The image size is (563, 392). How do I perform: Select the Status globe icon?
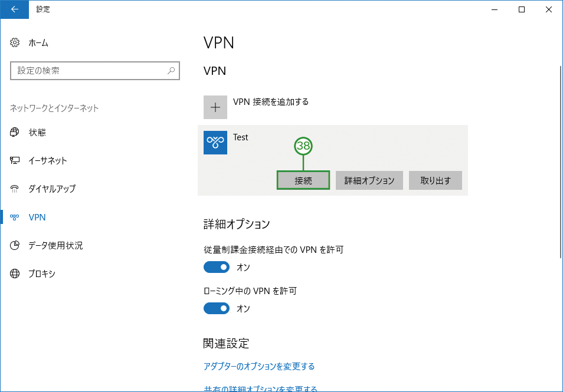(x=14, y=133)
